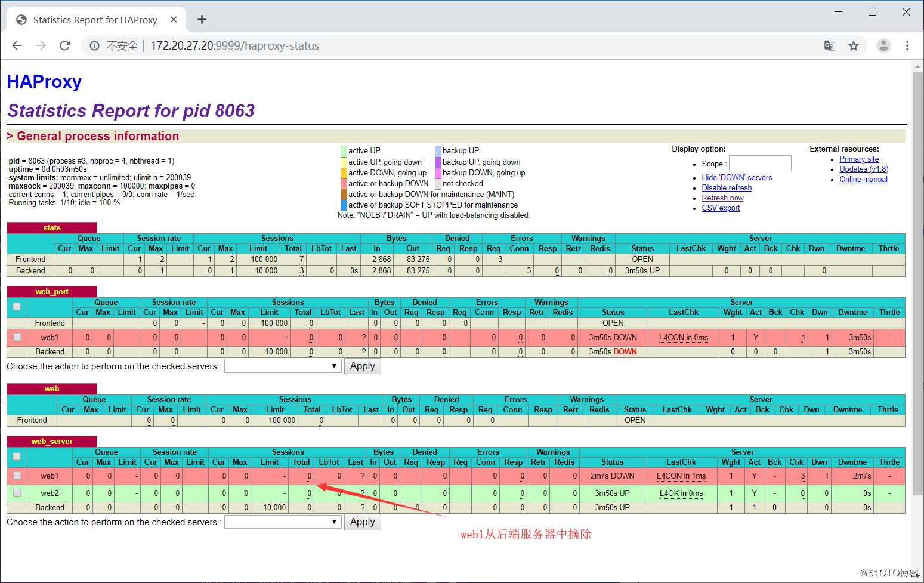Click L4CON in 0ms for web_port web1
Screen dimensions: 924x583
pos(684,337)
